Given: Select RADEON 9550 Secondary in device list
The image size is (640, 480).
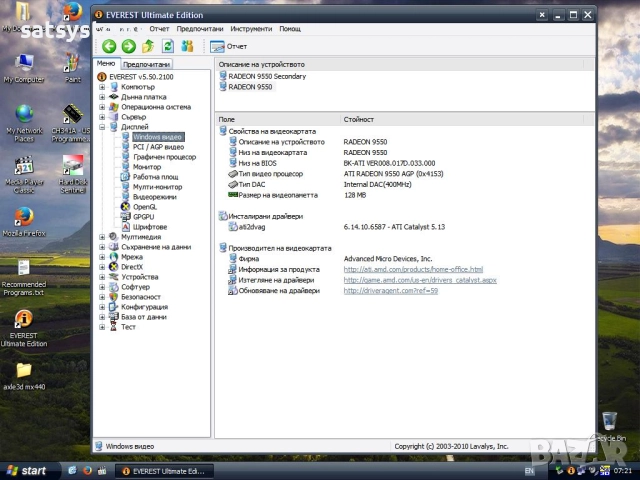Looking at the screenshot, I should tap(267, 76).
